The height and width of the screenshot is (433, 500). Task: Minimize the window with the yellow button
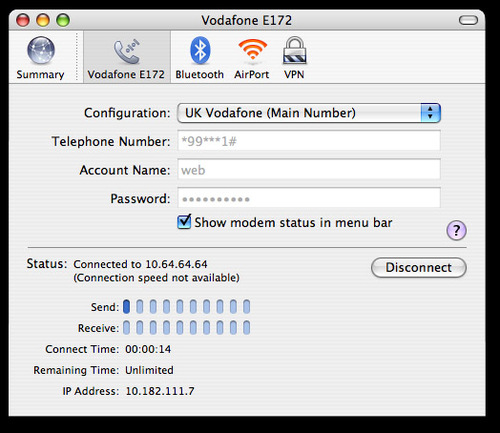[43, 20]
